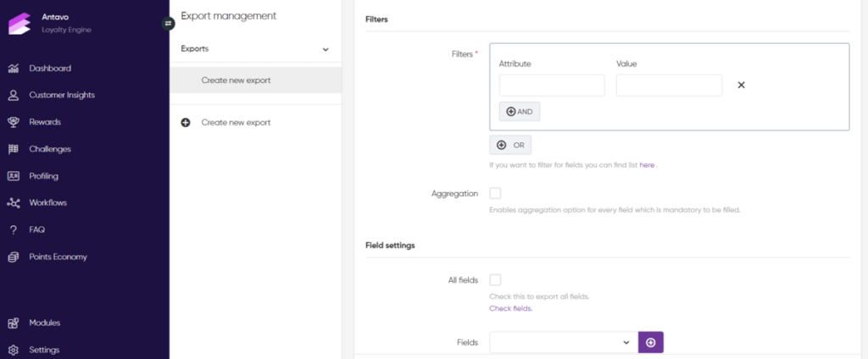Click the Rewards trophy icon
Viewport: 868px width, 359px height.
14,122
